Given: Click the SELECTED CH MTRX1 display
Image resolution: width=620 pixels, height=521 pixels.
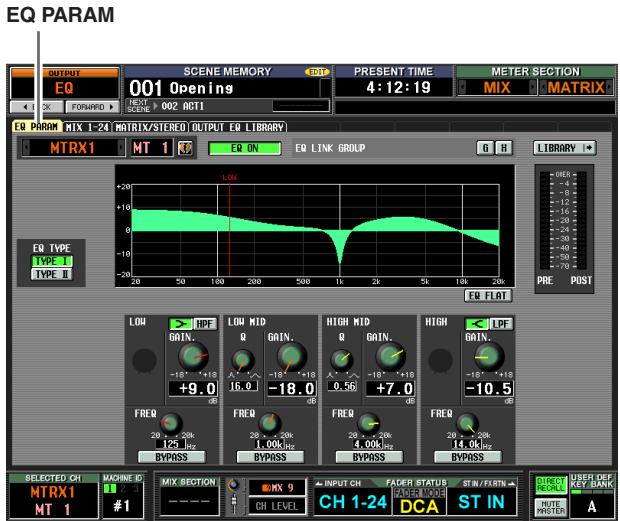Looking at the screenshot, I should (53, 500).
